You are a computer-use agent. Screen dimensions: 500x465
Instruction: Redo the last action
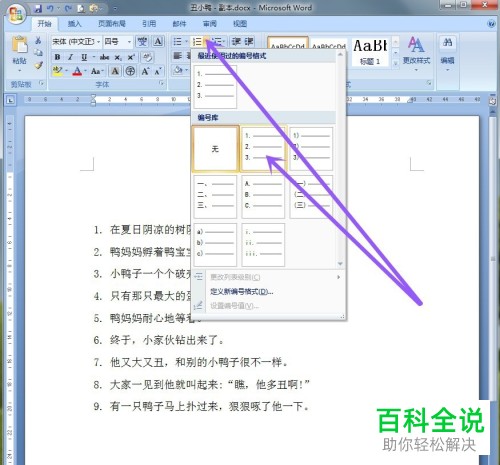68,8
